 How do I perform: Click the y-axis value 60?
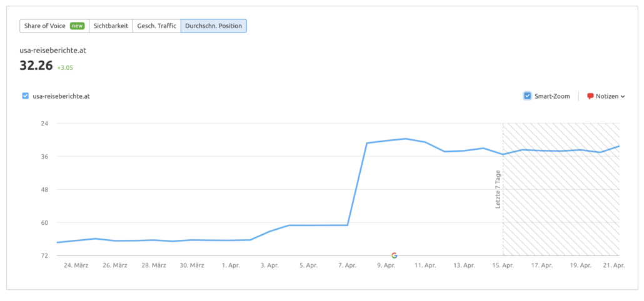[44, 223]
